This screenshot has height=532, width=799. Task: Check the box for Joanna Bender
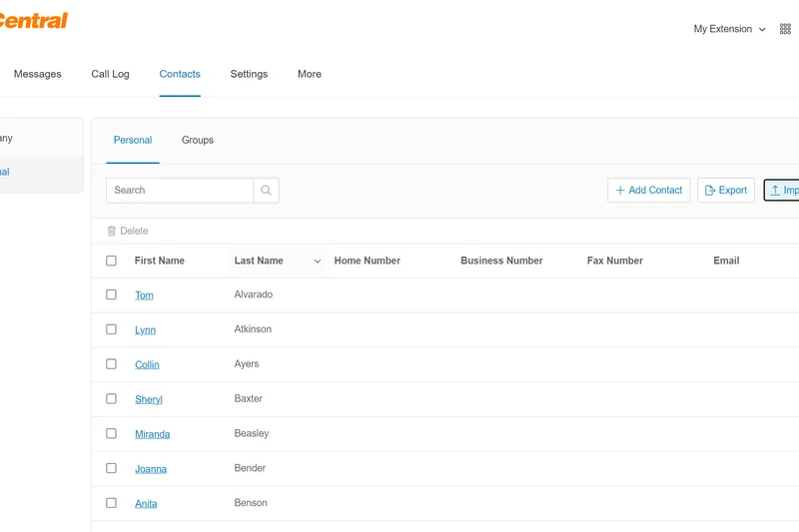(x=111, y=468)
